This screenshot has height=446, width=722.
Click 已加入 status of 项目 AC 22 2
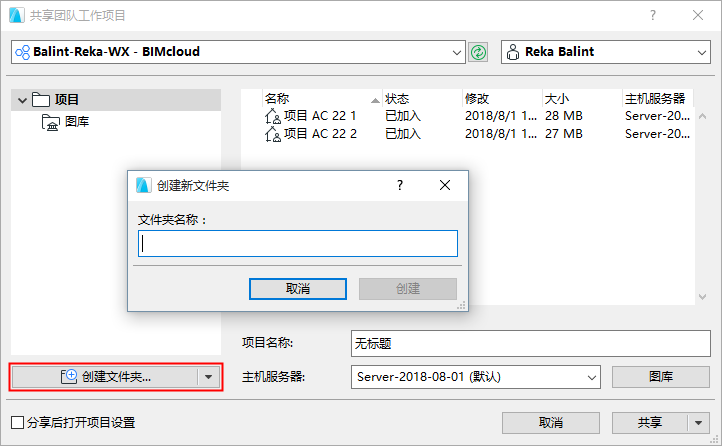pos(403,134)
